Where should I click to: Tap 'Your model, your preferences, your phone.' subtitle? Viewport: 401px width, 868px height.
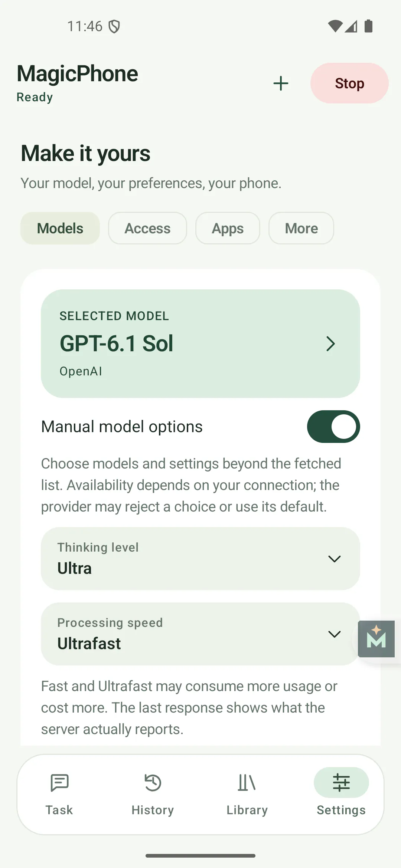tap(151, 183)
